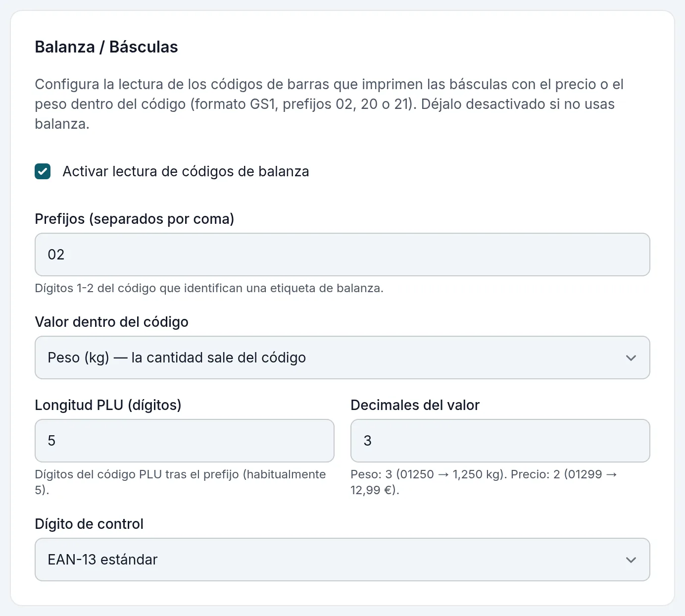Focus the Longitud PLU digits field
The image size is (685, 616).
tap(184, 441)
